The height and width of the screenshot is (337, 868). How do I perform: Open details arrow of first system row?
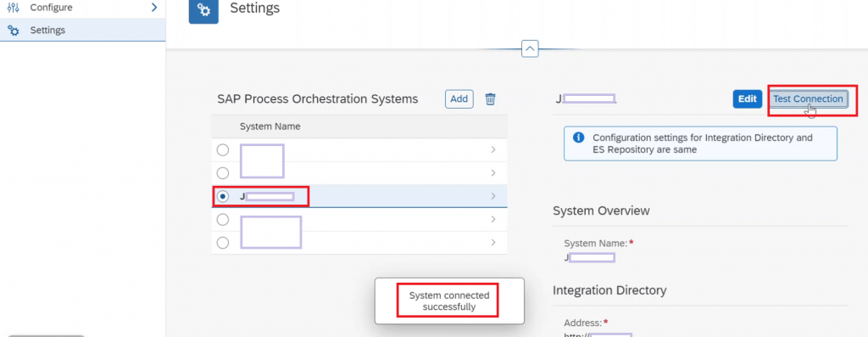(x=492, y=150)
